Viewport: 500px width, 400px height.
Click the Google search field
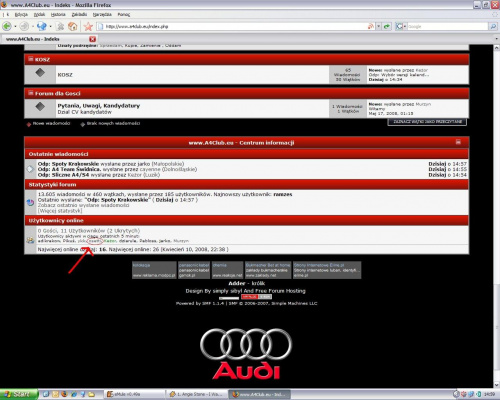point(448,26)
